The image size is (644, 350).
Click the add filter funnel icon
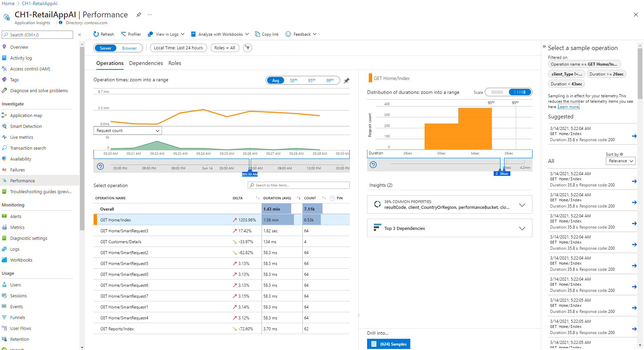click(x=248, y=48)
